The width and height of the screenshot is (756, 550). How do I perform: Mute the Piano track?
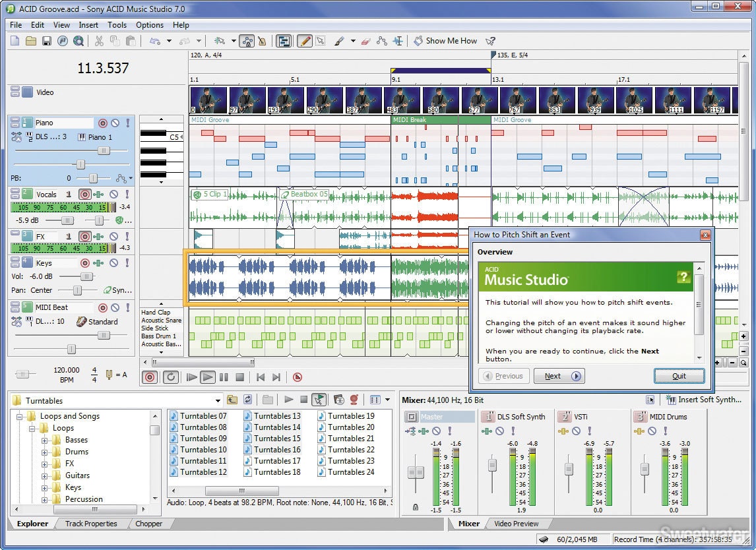click(x=115, y=123)
